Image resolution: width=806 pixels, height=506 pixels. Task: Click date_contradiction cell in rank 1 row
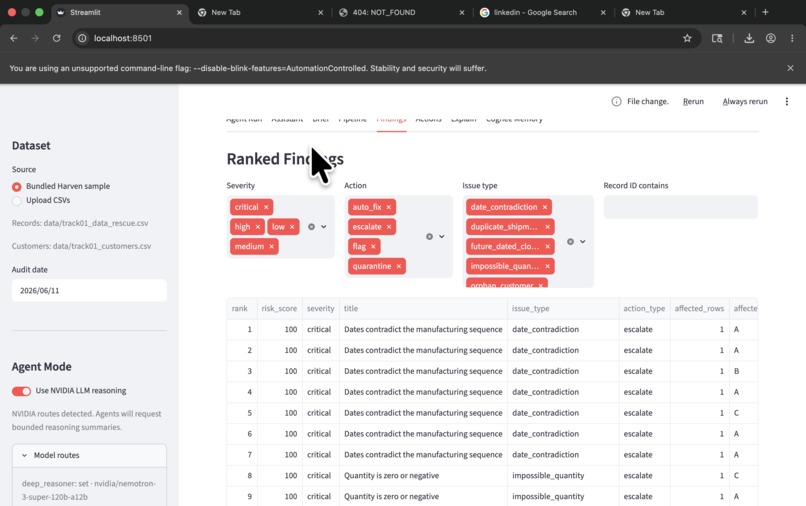(563, 330)
